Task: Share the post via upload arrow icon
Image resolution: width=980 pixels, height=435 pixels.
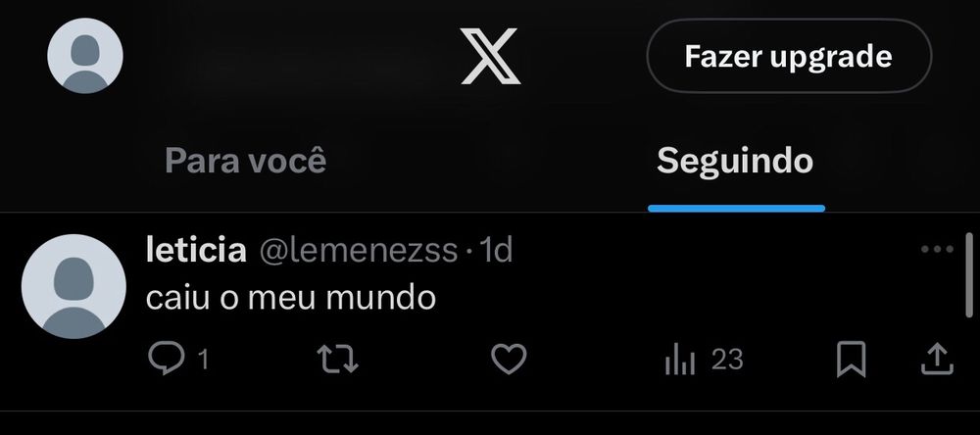Action: pyautogui.click(x=938, y=360)
